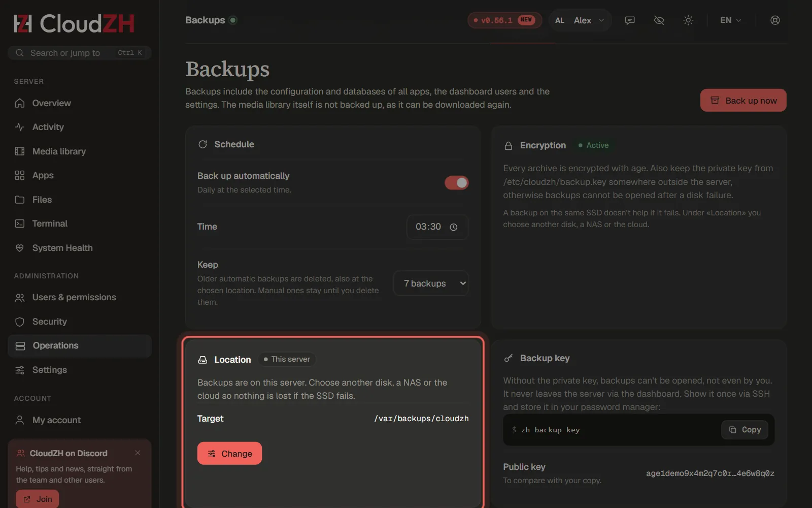Click the Active encryption status badge

click(593, 145)
